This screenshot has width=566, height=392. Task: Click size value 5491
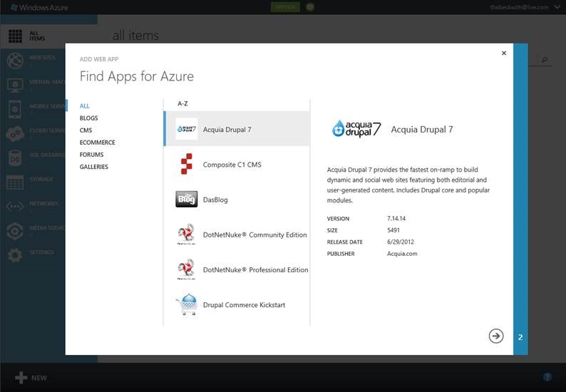point(393,230)
